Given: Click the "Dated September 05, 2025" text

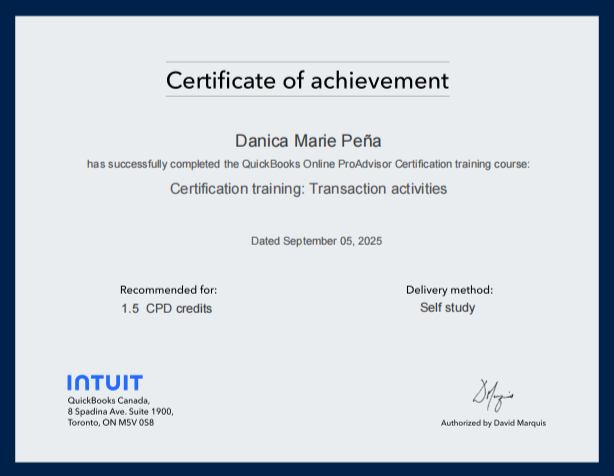Looking at the screenshot, I should (x=316, y=241).
